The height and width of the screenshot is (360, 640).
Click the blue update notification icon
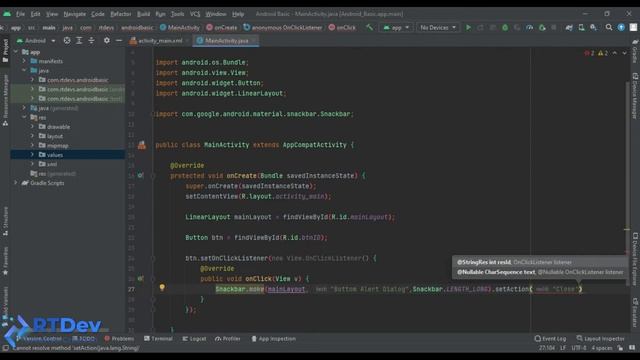pyautogui.click(x=621, y=27)
